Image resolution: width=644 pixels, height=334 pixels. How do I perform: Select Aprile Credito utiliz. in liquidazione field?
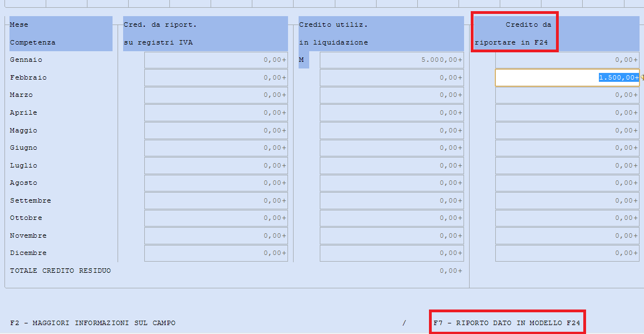point(392,112)
